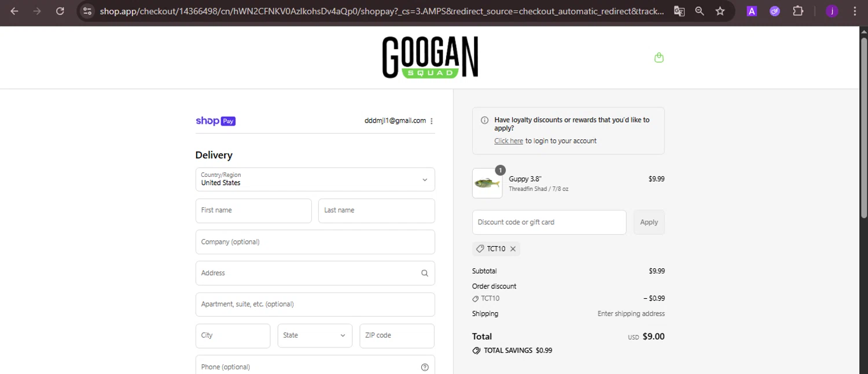The height and width of the screenshot is (374, 868).
Task: Click the Total $9.00 amount
Action: click(x=653, y=336)
